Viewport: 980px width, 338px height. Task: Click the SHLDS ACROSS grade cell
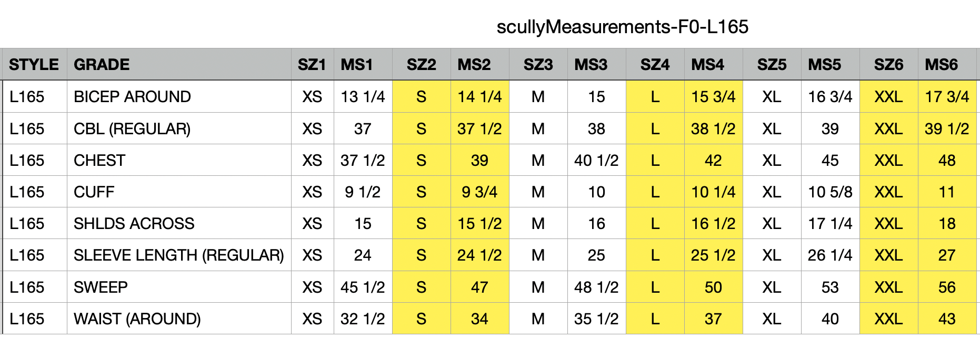[x=134, y=224]
